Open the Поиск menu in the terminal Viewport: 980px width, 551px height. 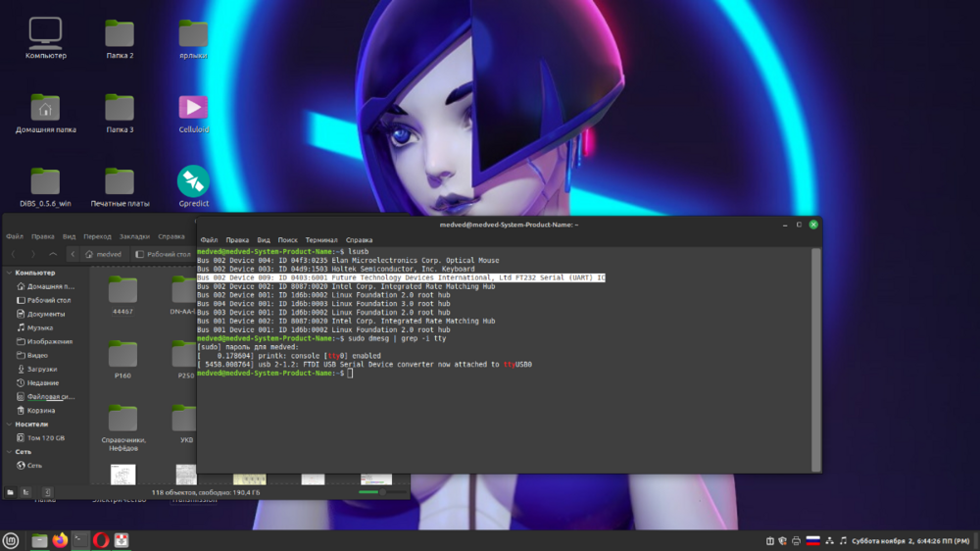pyautogui.click(x=287, y=240)
